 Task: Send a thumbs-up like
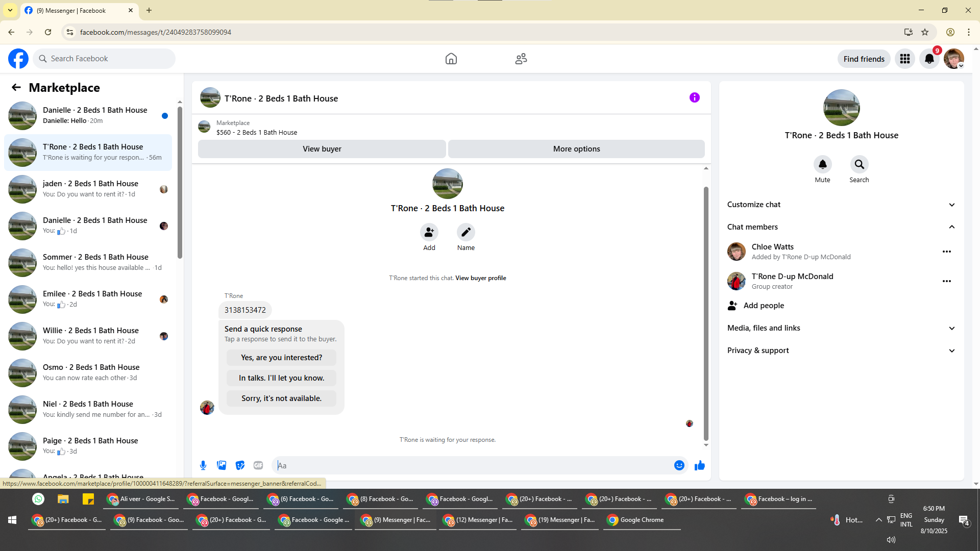coord(699,465)
